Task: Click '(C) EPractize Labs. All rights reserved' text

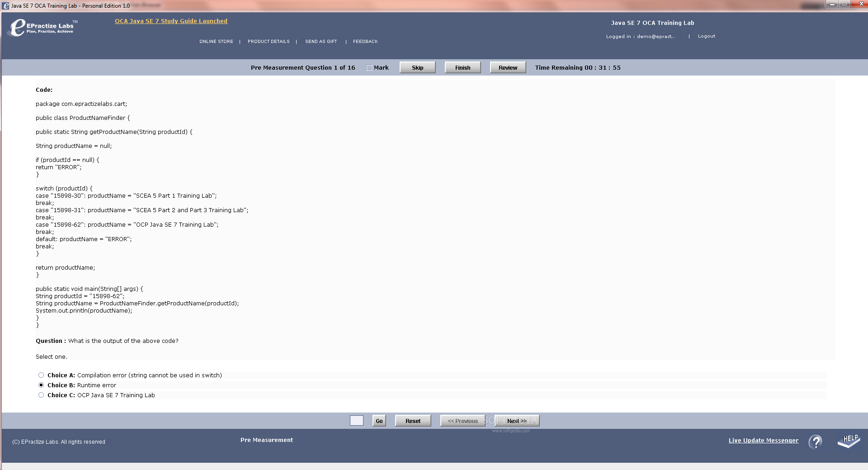Action: pos(59,442)
